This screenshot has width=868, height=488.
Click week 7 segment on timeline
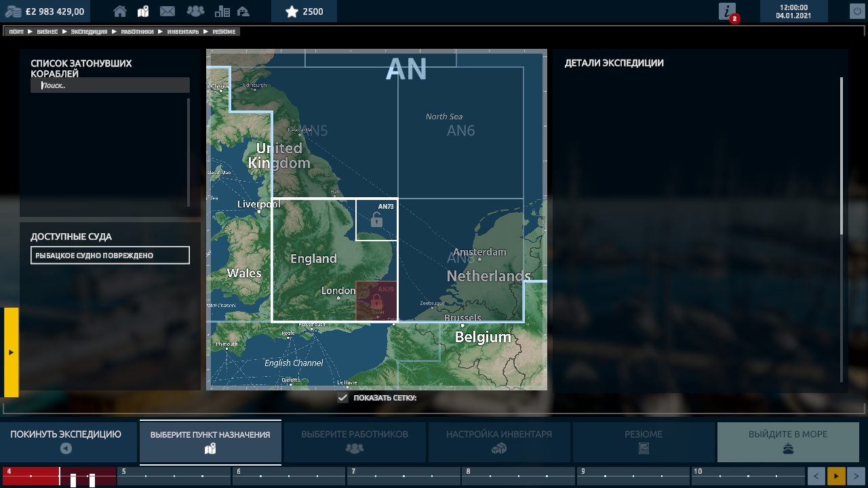click(403, 476)
